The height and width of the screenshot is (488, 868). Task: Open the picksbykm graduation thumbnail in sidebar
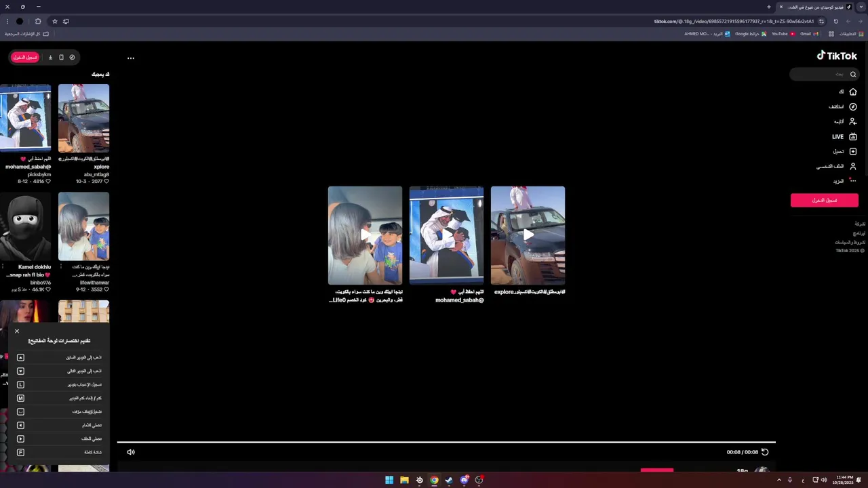pyautogui.click(x=25, y=118)
